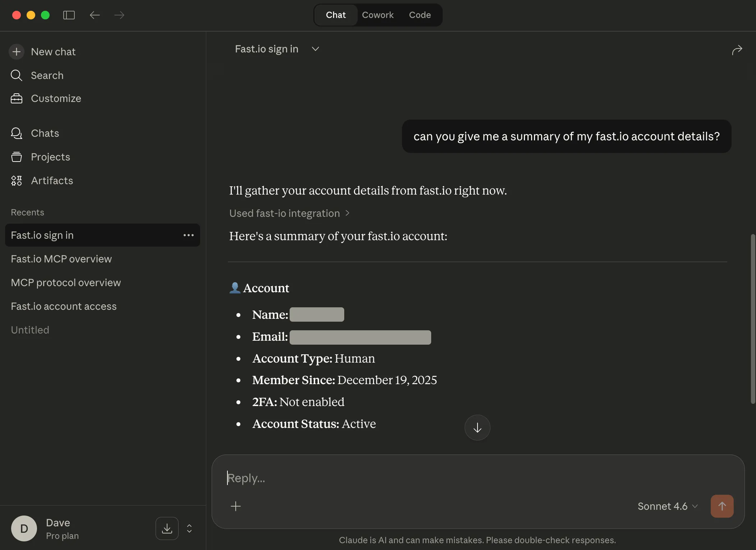
Task: Expand the 'Used fast-io integration' details
Action: (290, 213)
